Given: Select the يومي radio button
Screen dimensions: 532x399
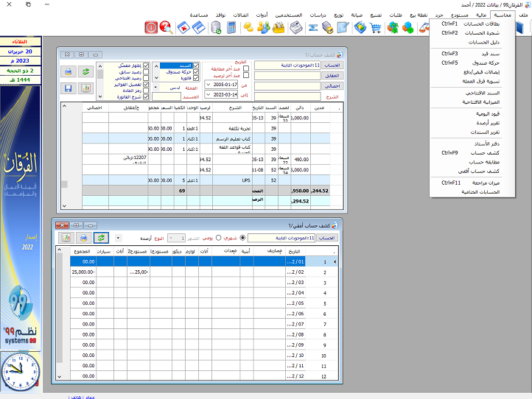Looking at the screenshot, I should (218, 239).
